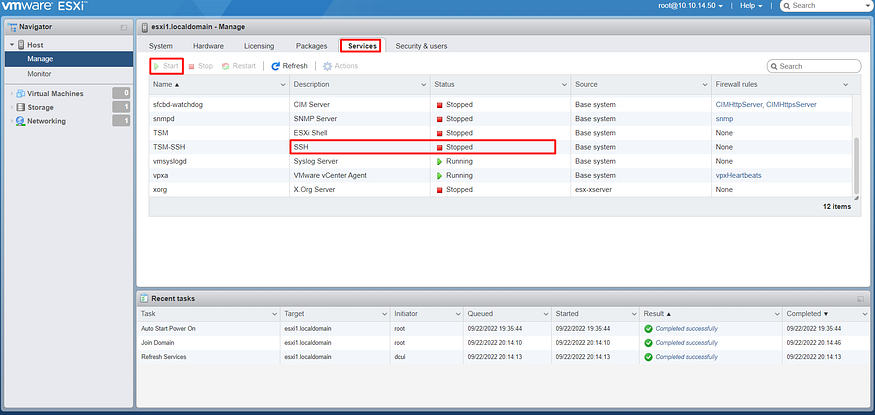The image size is (875, 415).
Task: Click the Stop service icon
Action: [x=191, y=66]
